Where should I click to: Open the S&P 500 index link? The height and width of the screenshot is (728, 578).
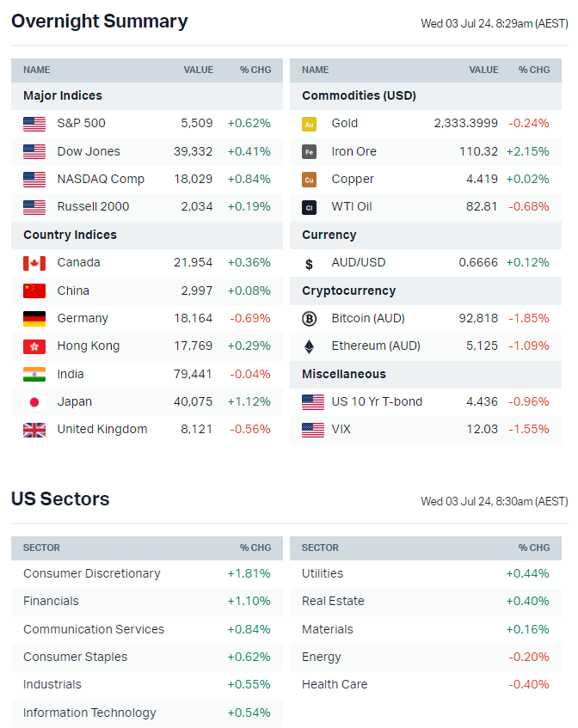point(81,124)
